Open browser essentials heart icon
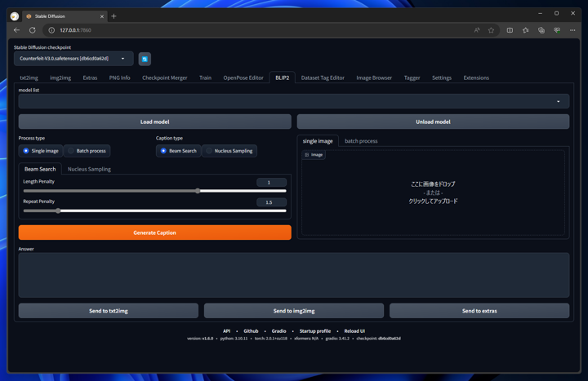The height and width of the screenshot is (381, 588). (557, 30)
